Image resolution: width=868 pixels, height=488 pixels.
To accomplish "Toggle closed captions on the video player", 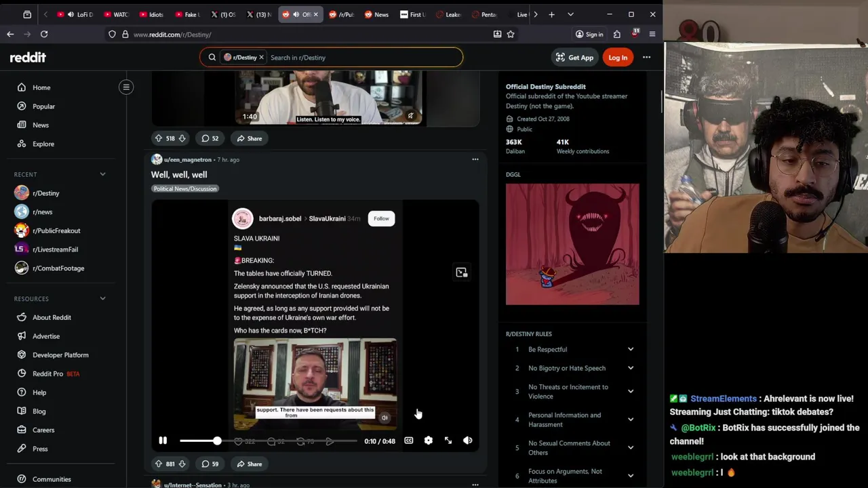I will point(408,441).
